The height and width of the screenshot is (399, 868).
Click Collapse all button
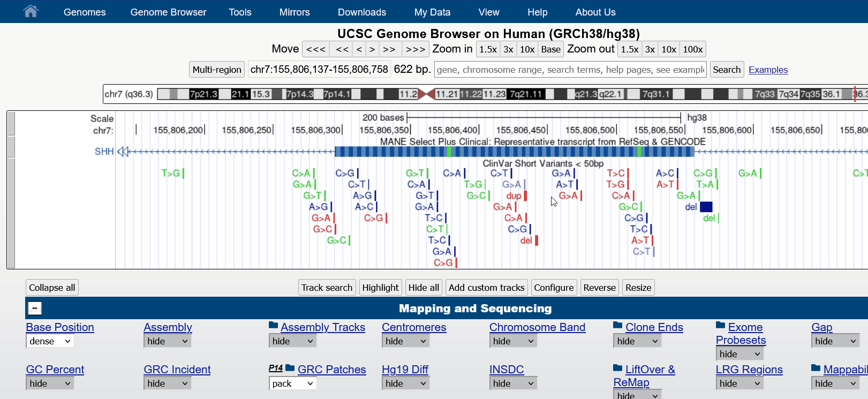(x=52, y=288)
